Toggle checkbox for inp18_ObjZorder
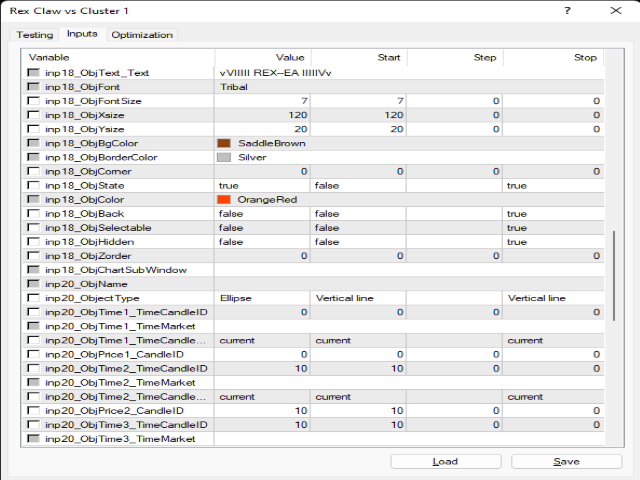 34,256
